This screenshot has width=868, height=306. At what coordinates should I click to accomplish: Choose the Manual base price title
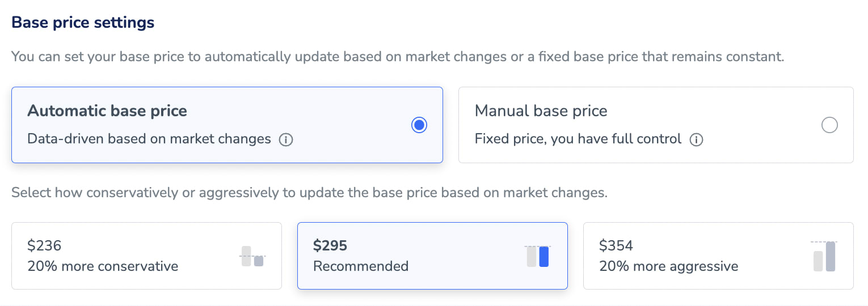541,110
